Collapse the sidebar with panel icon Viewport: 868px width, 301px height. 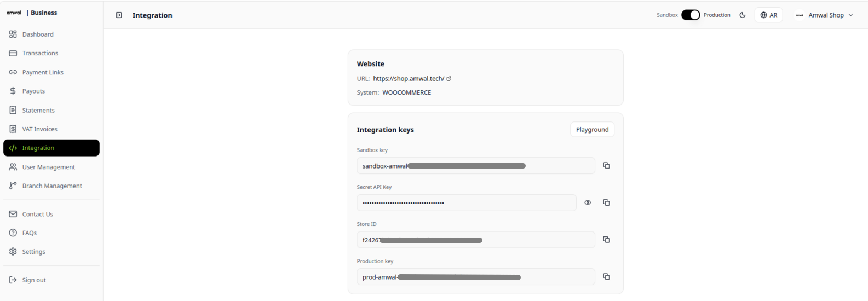[119, 15]
